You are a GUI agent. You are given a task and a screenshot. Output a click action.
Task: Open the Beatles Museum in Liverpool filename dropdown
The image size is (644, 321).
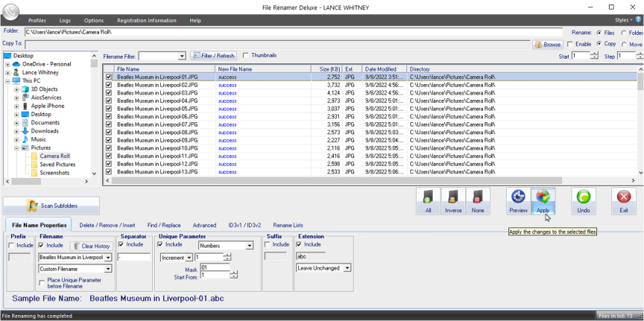click(x=108, y=258)
